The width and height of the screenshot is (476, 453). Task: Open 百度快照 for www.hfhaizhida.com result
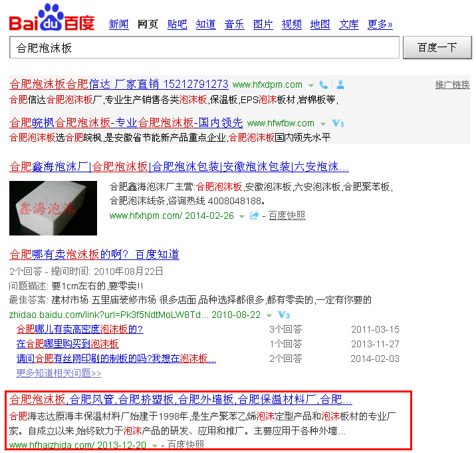point(185,446)
